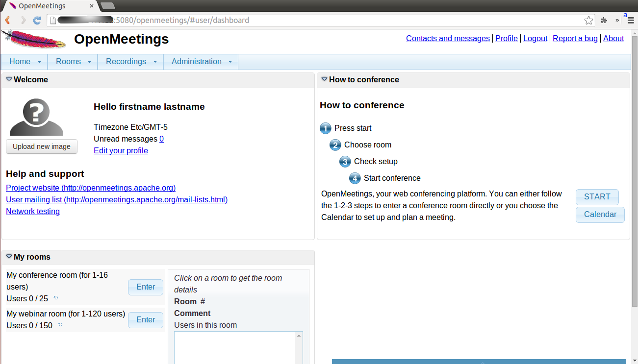This screenshot has height=364, width=638.
Task: Enter My conference room
Action: point(146,287)
